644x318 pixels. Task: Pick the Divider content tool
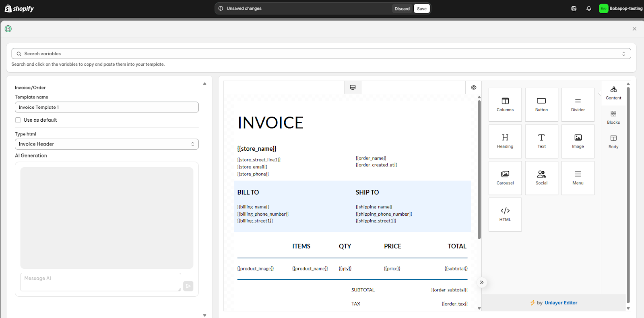click(x=578, y=105)
